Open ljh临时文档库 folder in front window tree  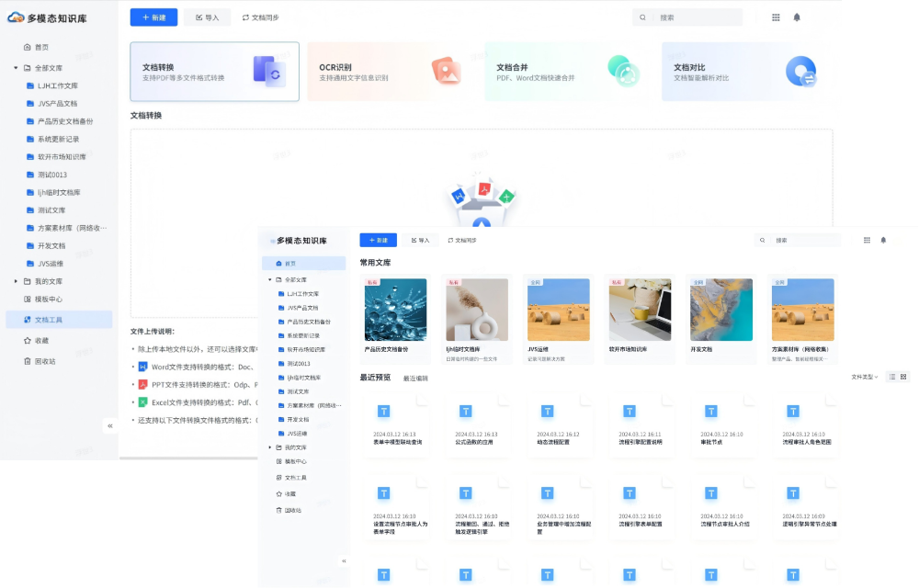[x=300, y=378]
